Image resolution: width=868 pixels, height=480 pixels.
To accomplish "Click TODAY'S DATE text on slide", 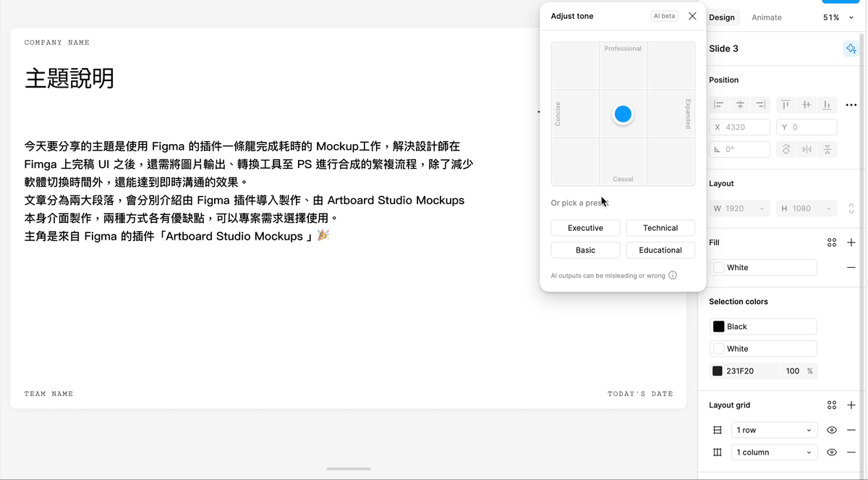I will click(640, 394).
